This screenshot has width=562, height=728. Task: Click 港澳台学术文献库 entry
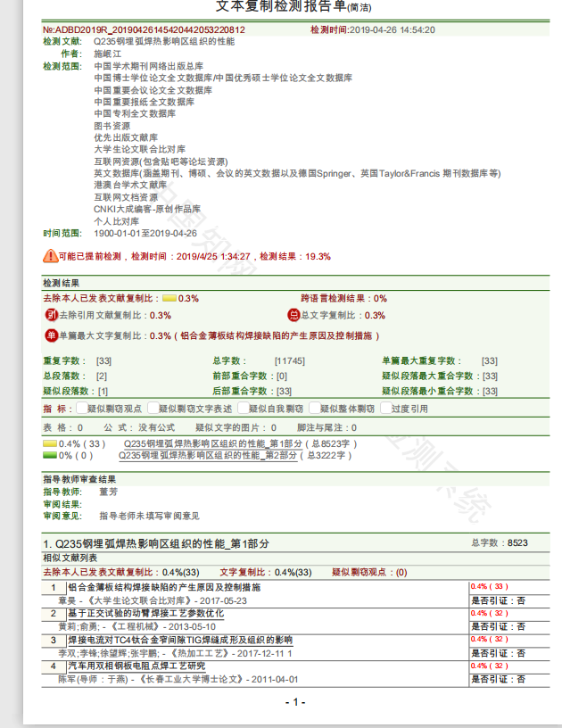coord(130,185)
